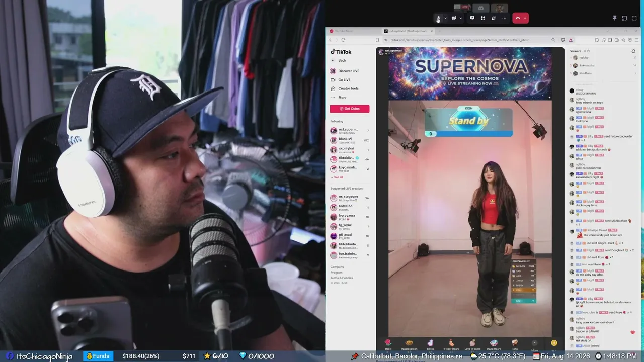Click the zoom magnifier in the address bar
Viewport: 644px width, 362px height.
click(x=553, y=40)
